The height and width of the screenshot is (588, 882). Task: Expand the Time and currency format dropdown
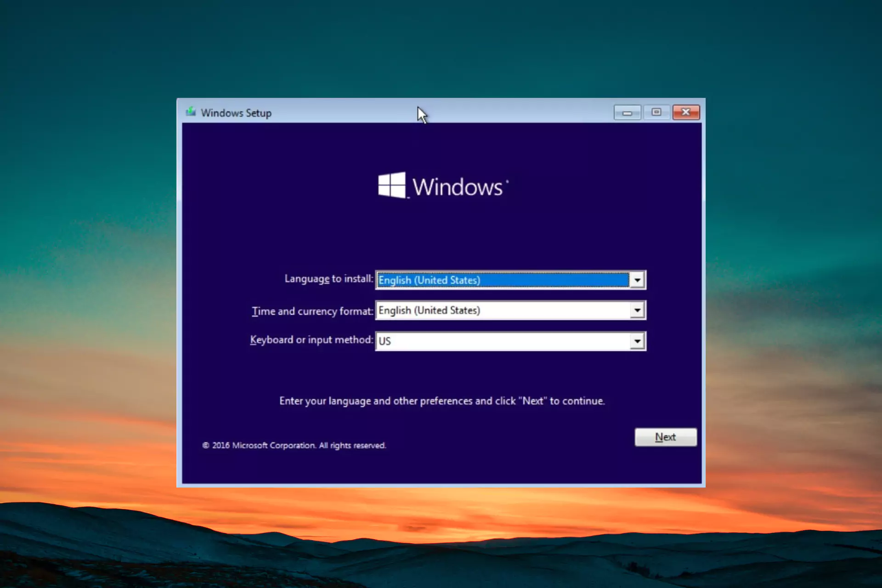638,310
